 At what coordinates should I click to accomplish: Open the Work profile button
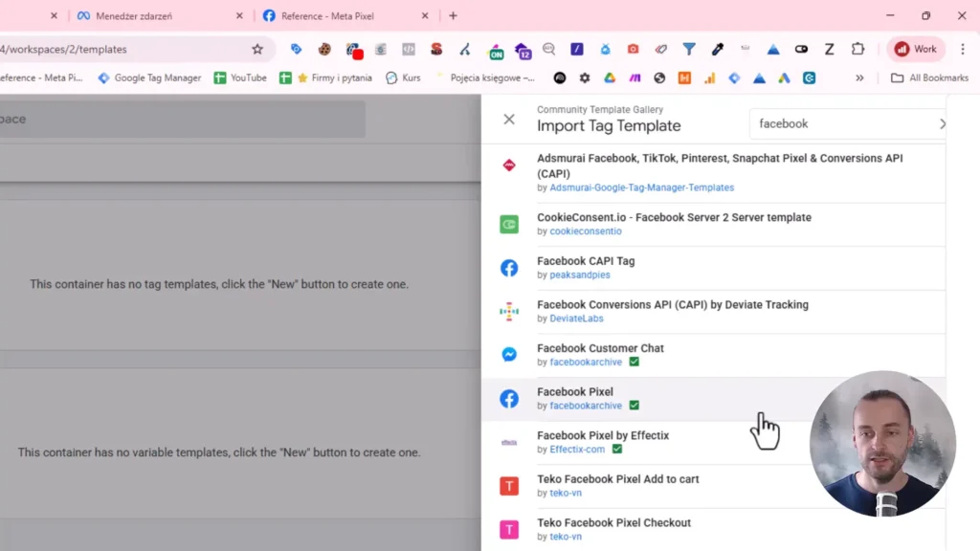tap(916, 50)
